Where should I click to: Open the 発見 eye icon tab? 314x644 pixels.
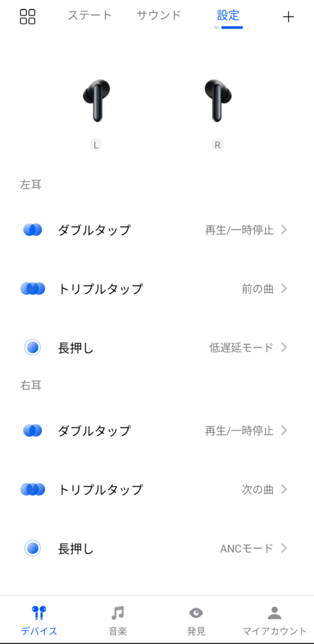(x=196, y=620)
